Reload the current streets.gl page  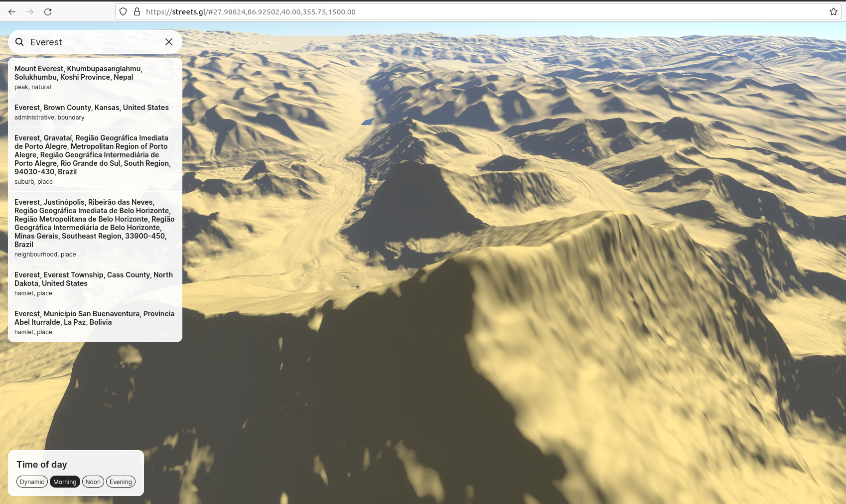[x=48, y=12]
